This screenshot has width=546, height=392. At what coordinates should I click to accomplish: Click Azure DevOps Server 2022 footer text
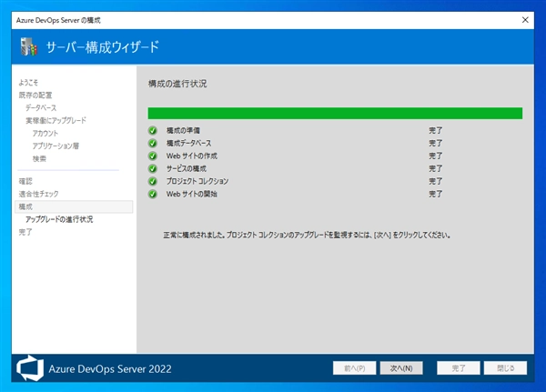[110, 368]
